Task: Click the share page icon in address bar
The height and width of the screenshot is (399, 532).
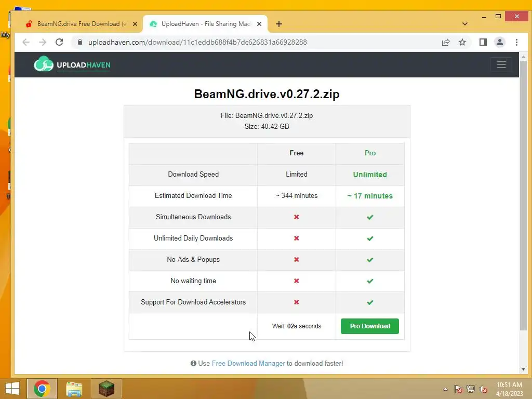Action: [x=445, y=42]
